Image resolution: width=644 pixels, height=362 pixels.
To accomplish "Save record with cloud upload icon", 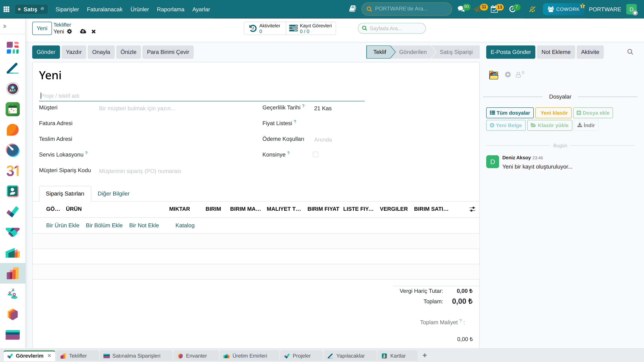I will [83, 32].
